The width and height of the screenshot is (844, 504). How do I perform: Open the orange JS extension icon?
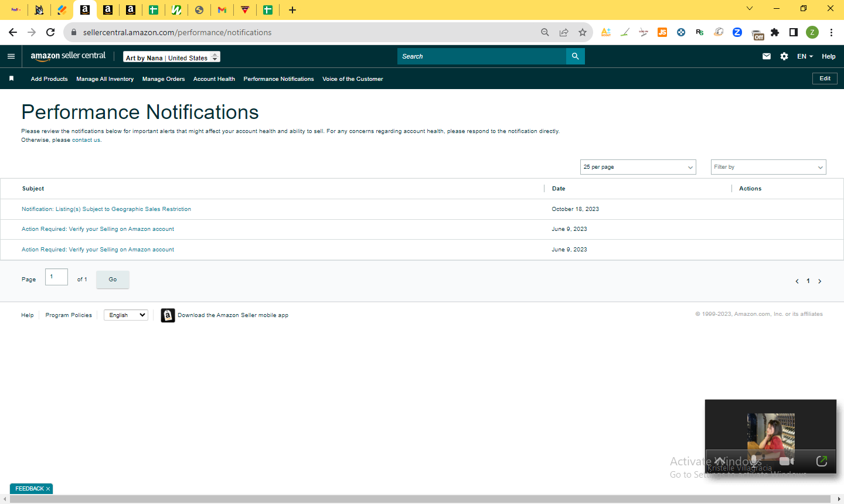[x=662, y=32]
